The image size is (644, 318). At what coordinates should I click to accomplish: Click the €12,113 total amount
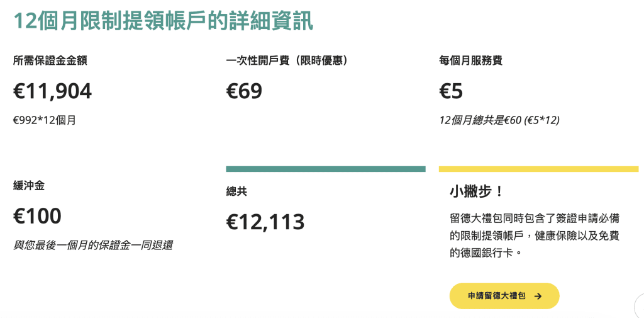[x=265, y=222]
